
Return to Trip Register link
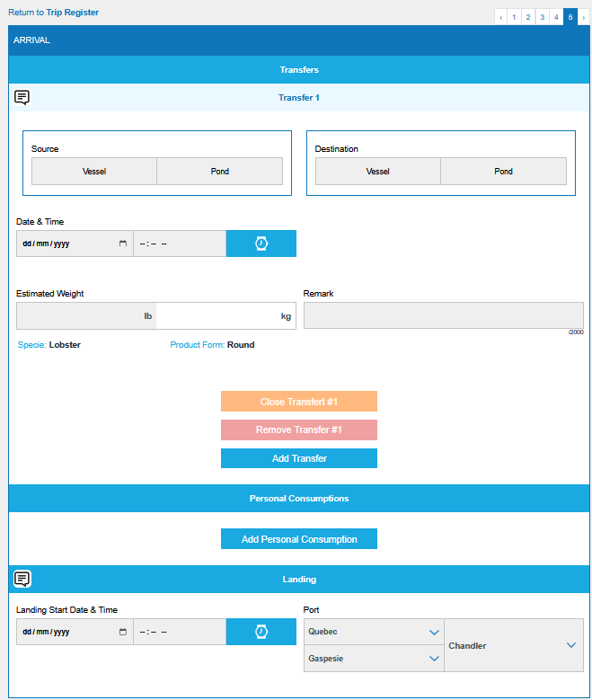coord(54,13)
